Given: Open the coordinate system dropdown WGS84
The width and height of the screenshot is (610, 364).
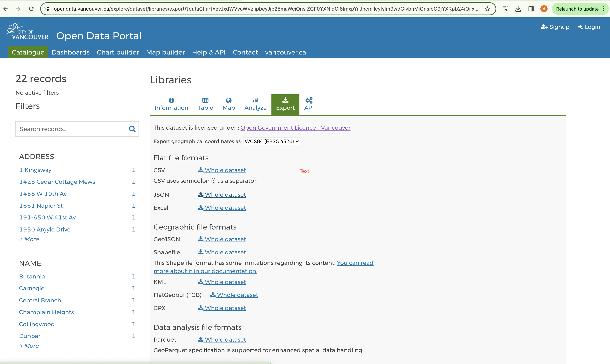Looking at the screenshot, I should point(271,141).
